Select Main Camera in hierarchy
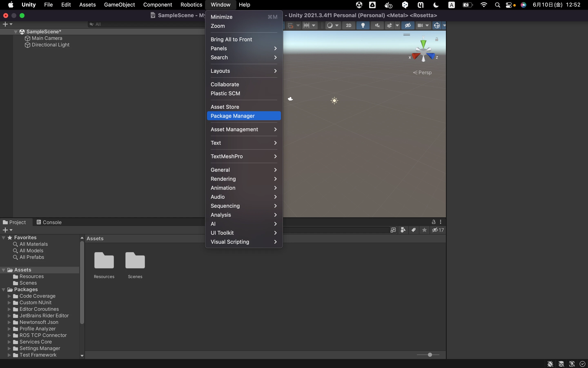The image size is (588, 368). click(x=47, y=38)
